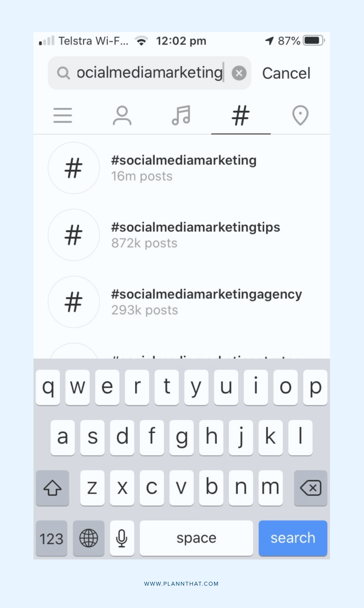Open the Places search filter
This screenshot has height=608, width=364.
(300, 115)
